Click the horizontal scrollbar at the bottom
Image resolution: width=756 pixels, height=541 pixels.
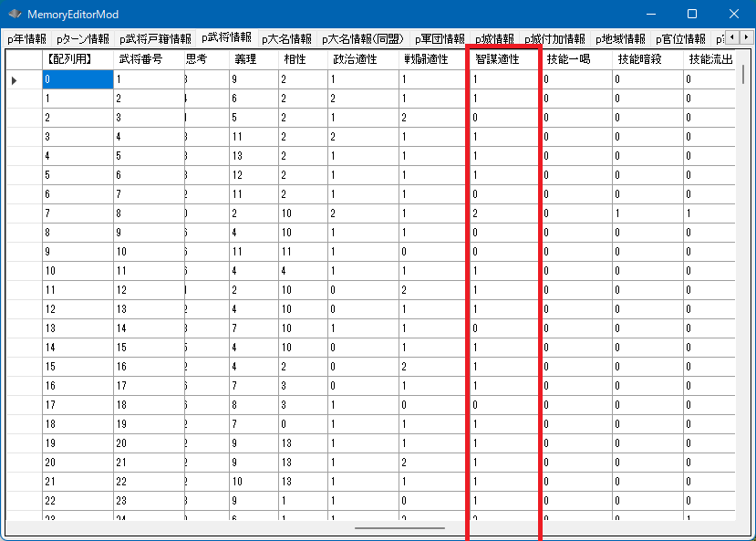pos(399,527)
